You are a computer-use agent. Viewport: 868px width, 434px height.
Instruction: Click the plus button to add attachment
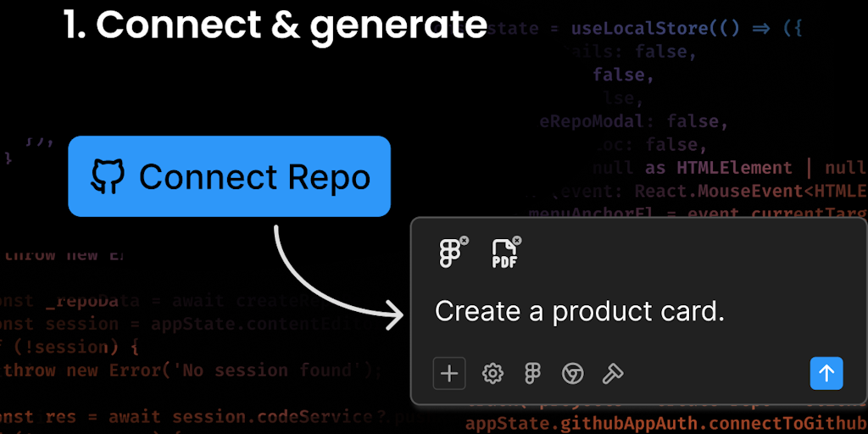(x=449, y=373)
